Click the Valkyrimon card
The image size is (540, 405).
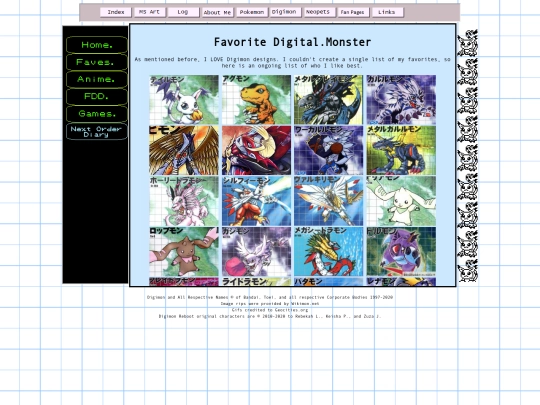(x=329, y=201)
